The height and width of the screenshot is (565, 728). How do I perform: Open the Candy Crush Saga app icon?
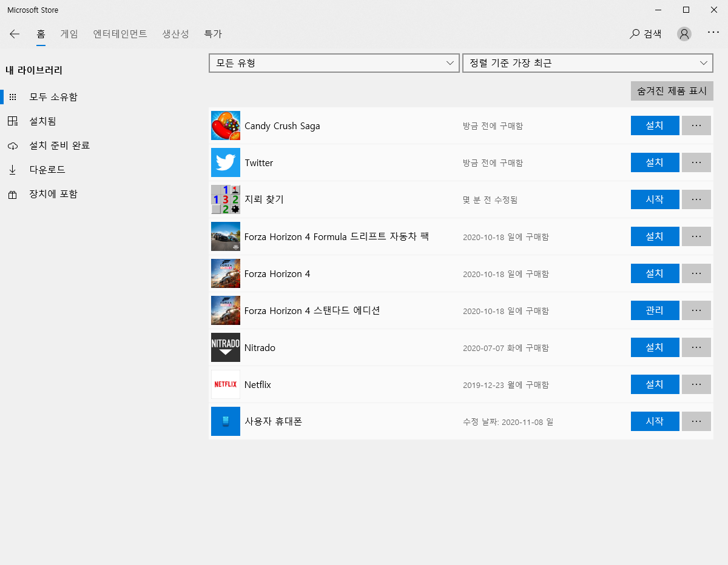[x=226, y=126]
